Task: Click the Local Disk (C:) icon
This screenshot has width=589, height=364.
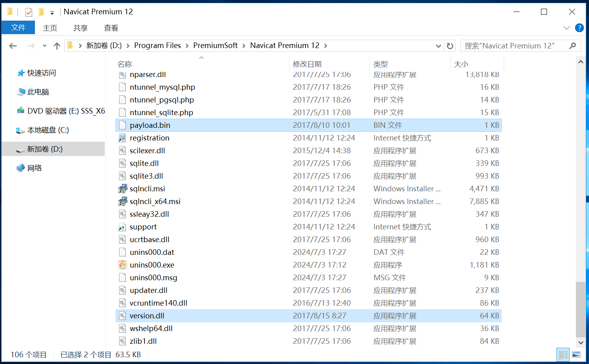Action: coord(20,130)
